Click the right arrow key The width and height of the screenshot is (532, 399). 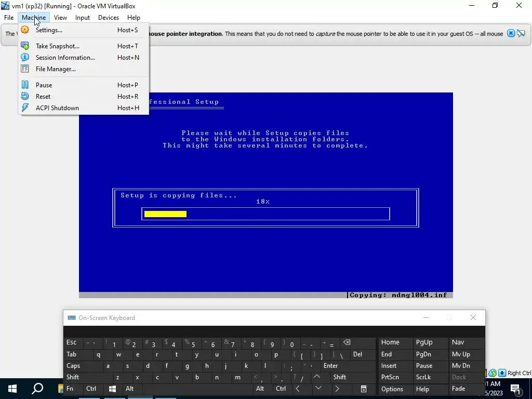(337, 389)
